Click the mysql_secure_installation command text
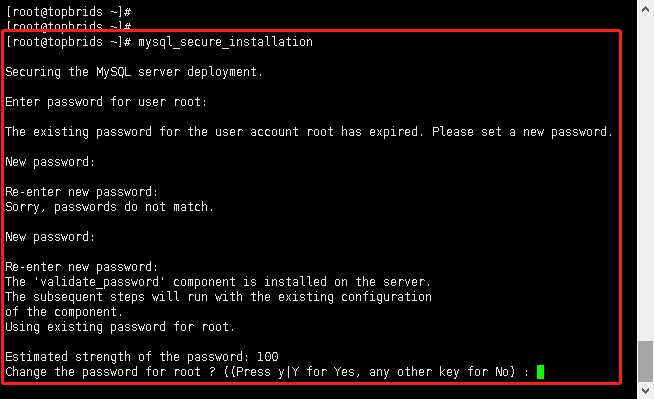Image resolution: width=654 pixels, height=399 pixels. click(x=225, y=42)
